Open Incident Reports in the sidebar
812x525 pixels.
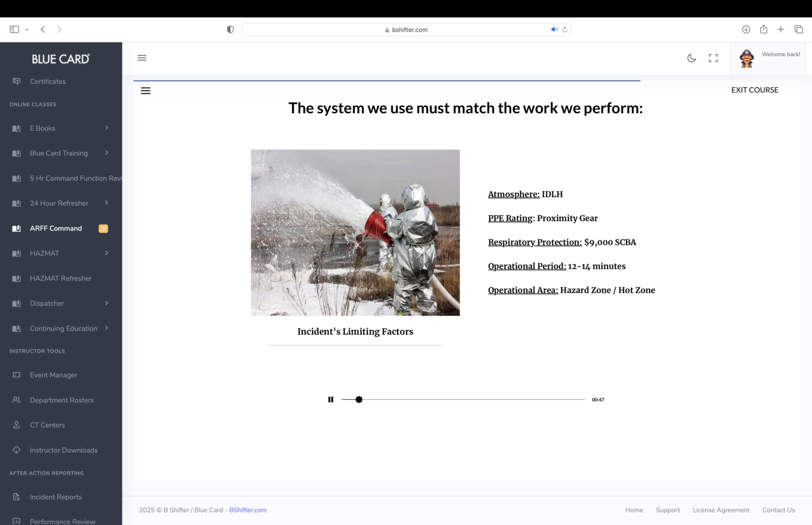click(x=56, y=497)
